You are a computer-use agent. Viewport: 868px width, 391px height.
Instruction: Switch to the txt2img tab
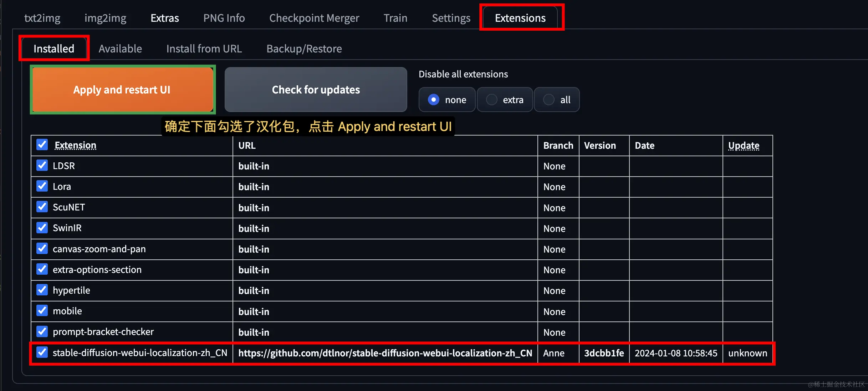(42, 18)
